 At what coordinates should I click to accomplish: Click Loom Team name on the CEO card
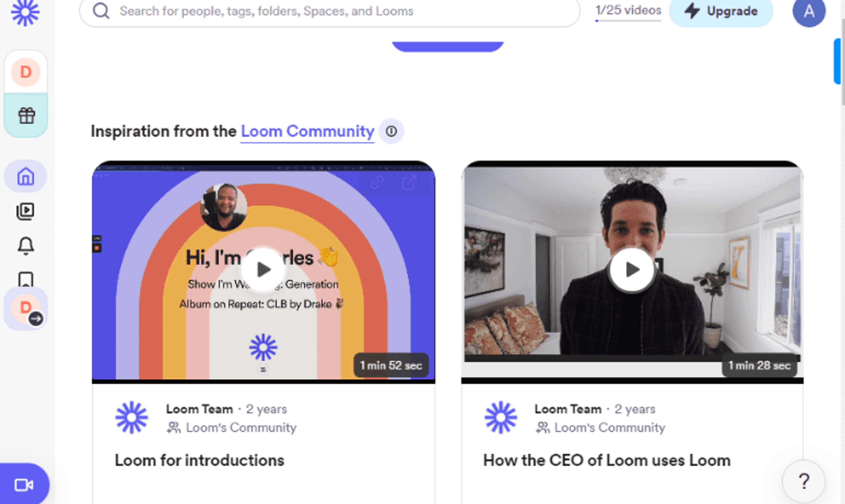point(568,409)
